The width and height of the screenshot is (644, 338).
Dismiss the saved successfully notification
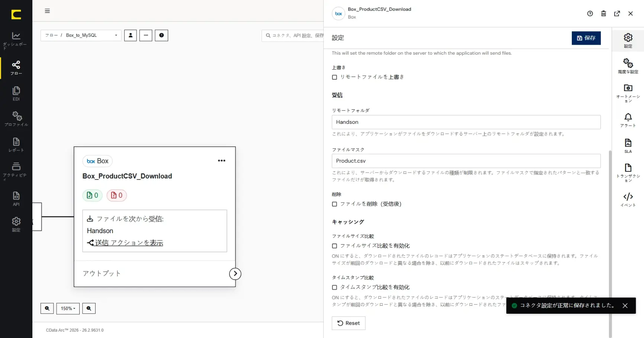625,306
